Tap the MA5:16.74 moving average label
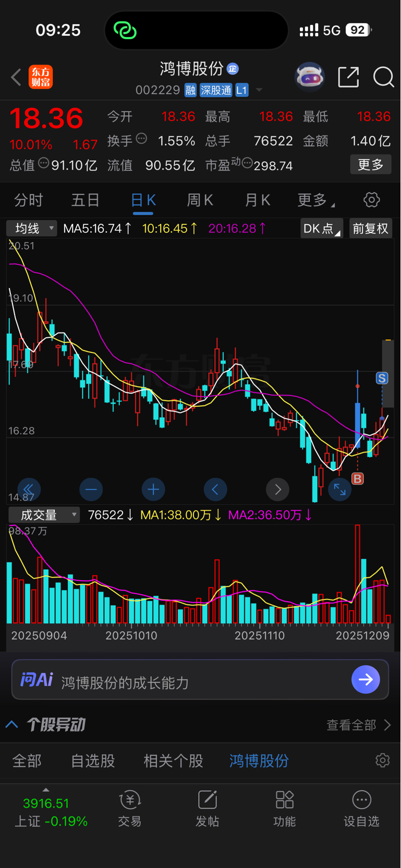This screenshot has width=401, height=868. click(97, 228)
